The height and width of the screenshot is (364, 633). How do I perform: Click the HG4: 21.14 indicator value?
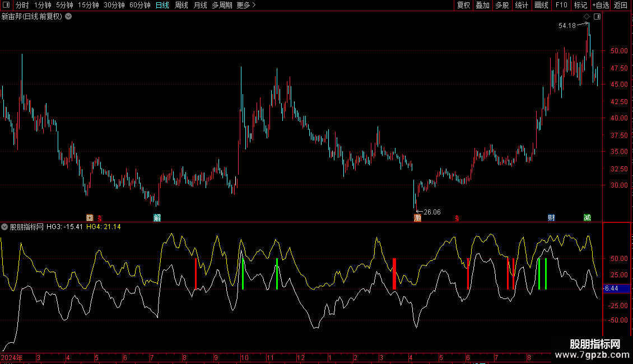click(x=104, y=227)
